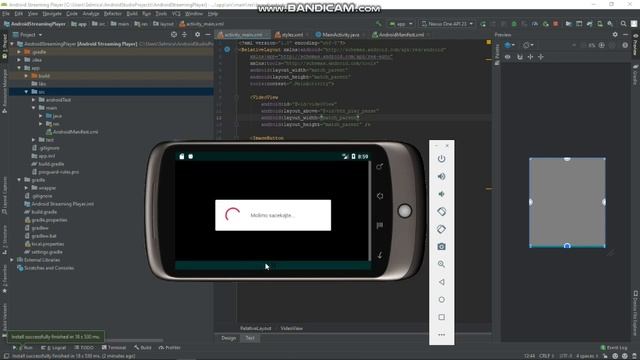Screen dimensions: 640x360
Task: Click the gray layout preview canvas
Action: click(567, 202)
